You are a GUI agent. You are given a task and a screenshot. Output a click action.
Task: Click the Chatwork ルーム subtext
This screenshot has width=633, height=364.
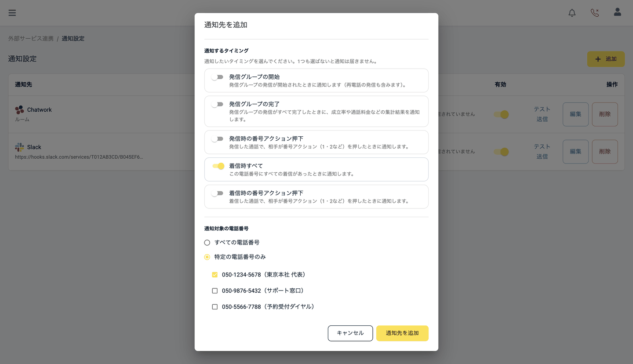[x=22, y=120]
